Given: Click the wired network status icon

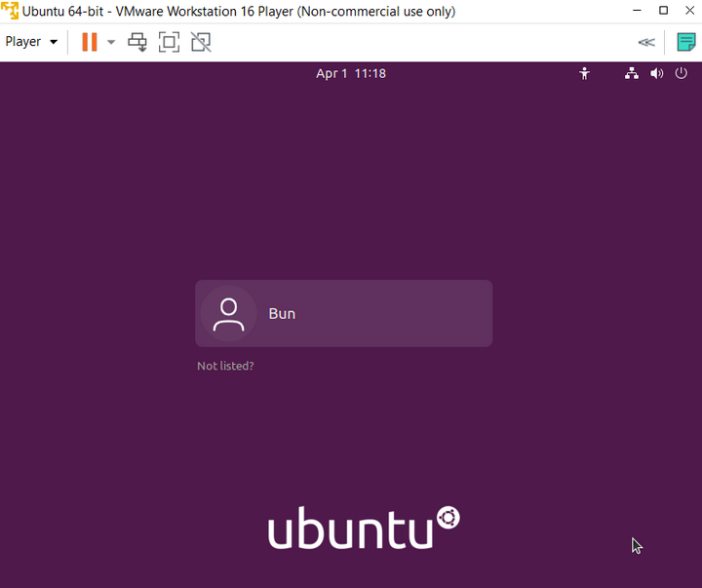Looking at the screenshot, I should tap(632, 73).
